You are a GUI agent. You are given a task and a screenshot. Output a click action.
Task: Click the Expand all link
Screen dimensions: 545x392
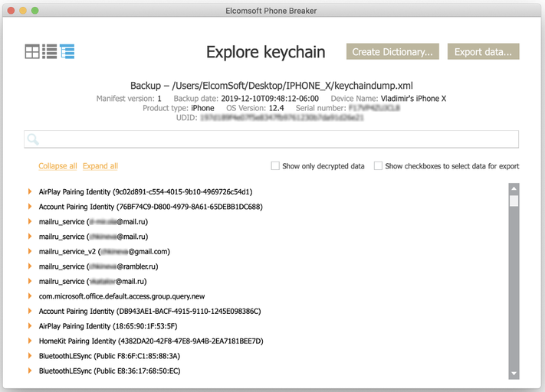point(100,166)
